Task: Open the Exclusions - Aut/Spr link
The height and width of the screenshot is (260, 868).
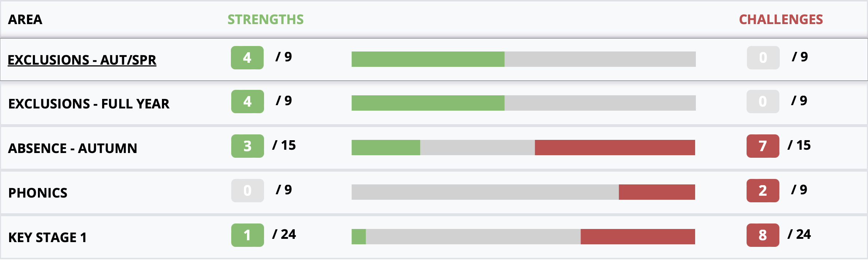Action: (x=82, y=60)
